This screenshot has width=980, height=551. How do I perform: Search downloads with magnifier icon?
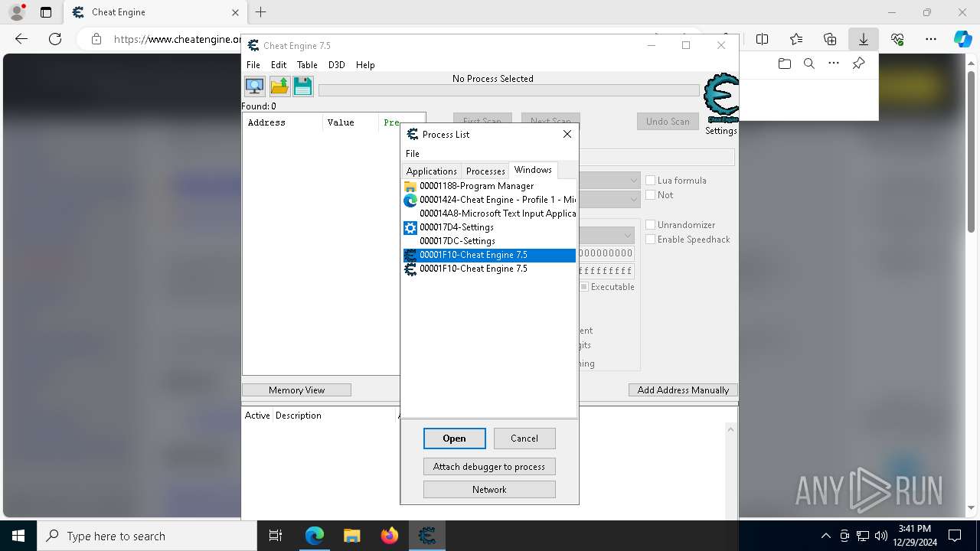tap(809, 64)
